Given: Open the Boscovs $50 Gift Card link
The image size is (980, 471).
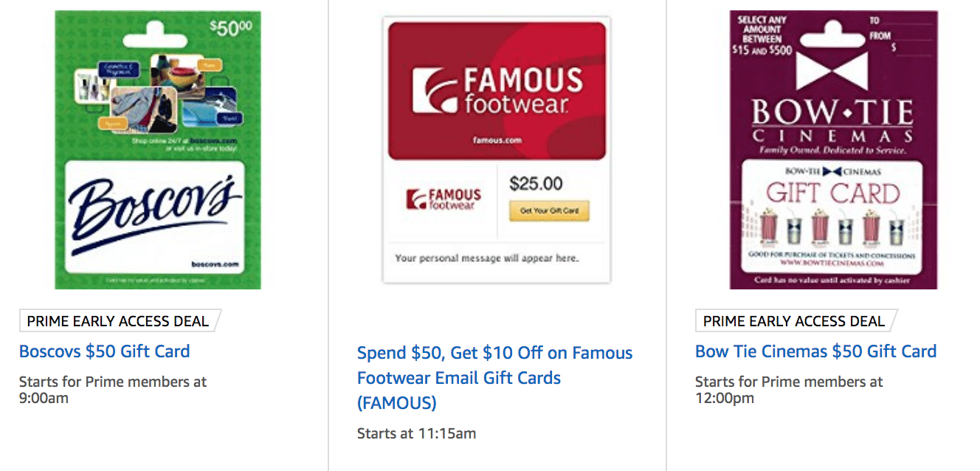Looking at the screenshot, I should (105, 351).
